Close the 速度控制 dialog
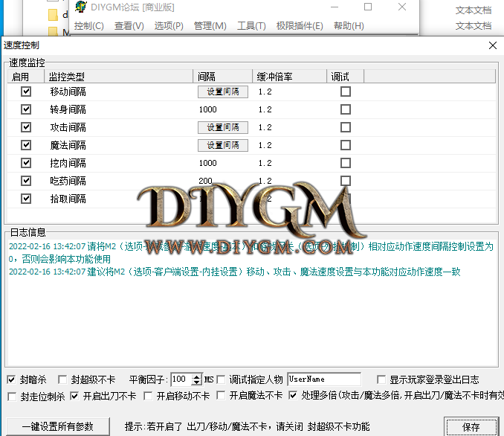The height and width of the screenshot is (436, 504). [493, 45]
